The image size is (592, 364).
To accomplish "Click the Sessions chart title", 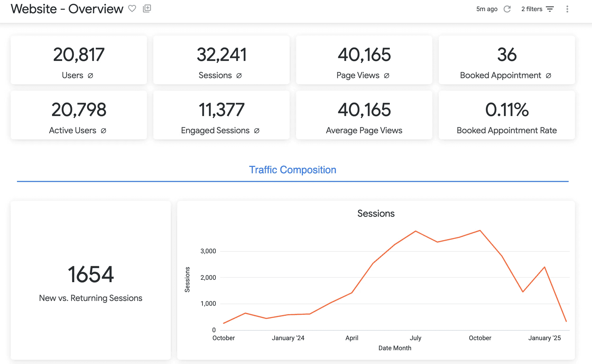I will [x=376, y=214].
